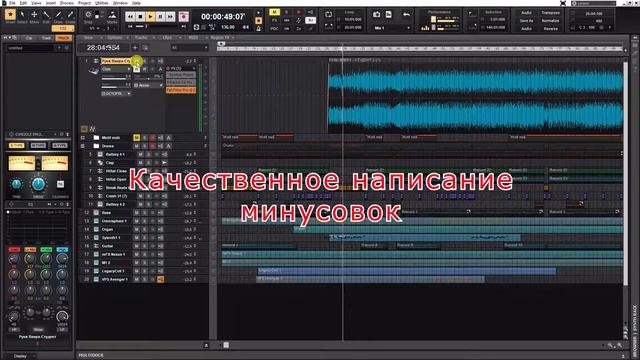640x360 pixels.
Task: Click the Battery 4 1 instrument icon
Action: pos(100,154)
